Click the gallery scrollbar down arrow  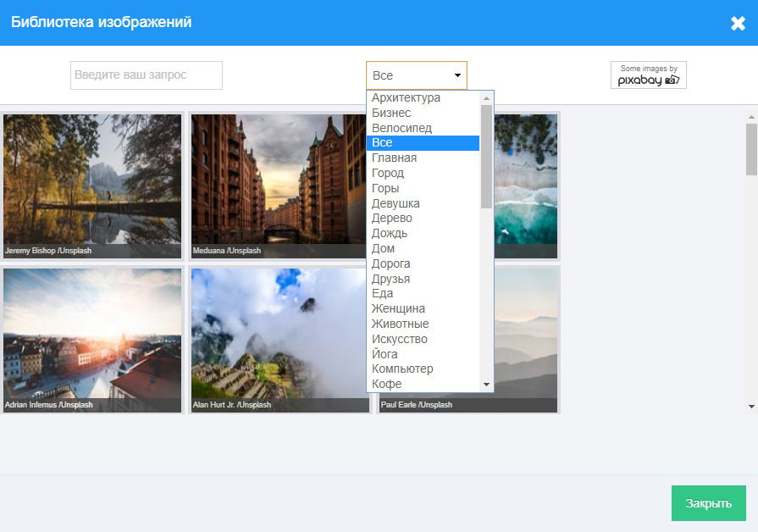pyautogui.click(x=751, y=407)
